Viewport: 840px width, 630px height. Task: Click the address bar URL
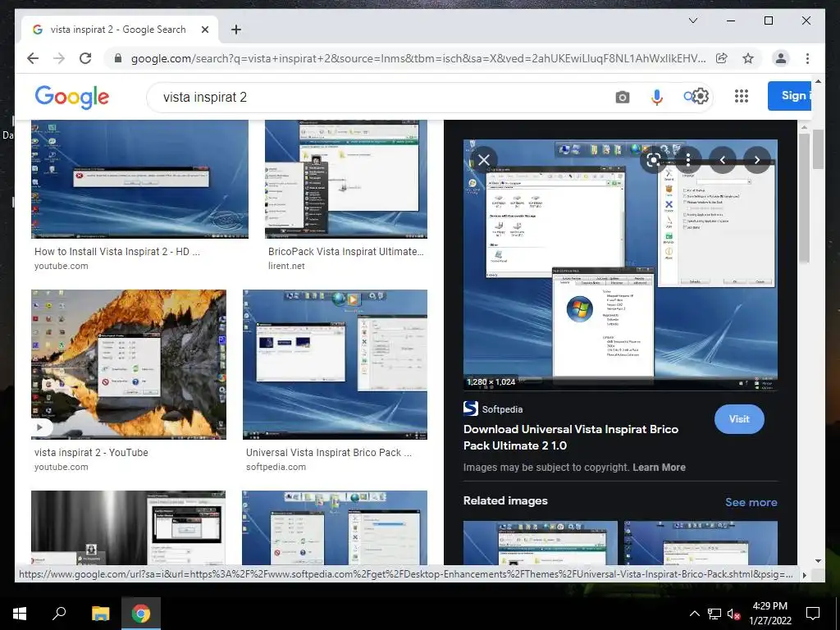pos(418,58)
